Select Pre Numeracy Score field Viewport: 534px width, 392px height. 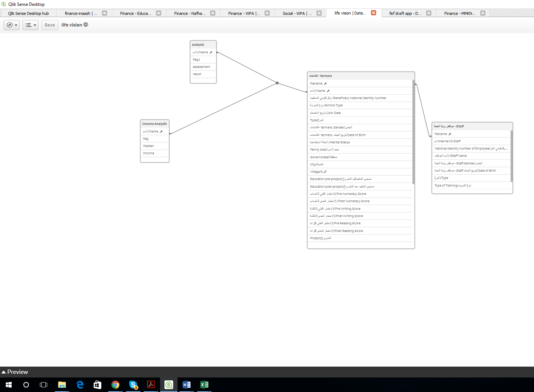pyautogui.click(x=360, y=194)
